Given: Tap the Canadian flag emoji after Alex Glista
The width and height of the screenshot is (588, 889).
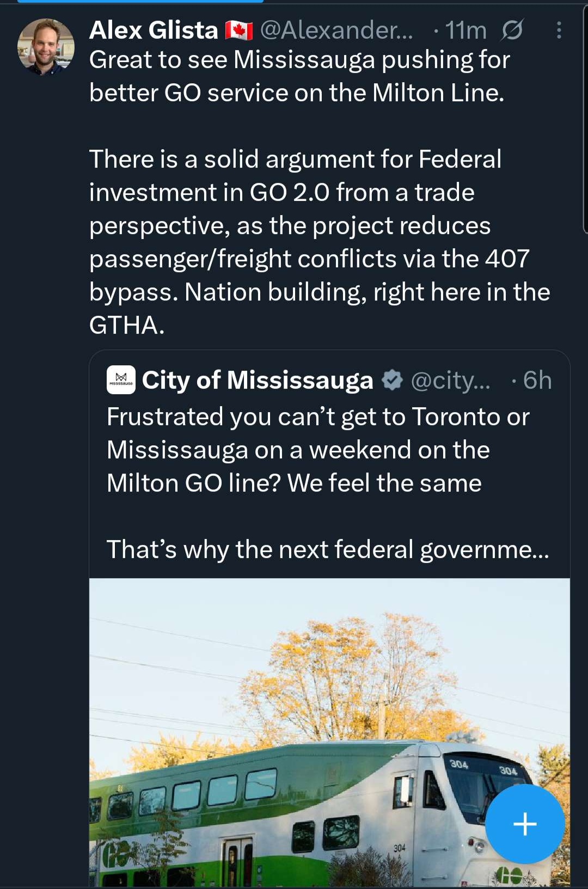Looking at the screenshot, I should [x=239, y=31].
